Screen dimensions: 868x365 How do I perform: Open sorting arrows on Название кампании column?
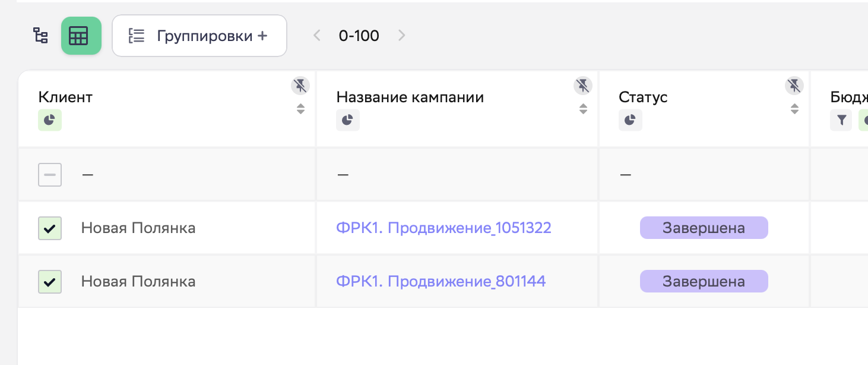coord(583,109)
